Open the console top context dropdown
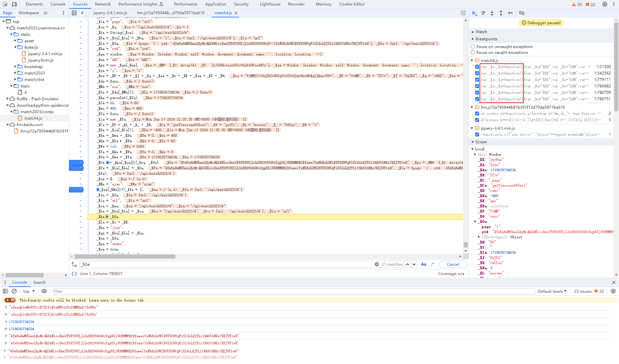619x364 pixels. pos(29,291)
